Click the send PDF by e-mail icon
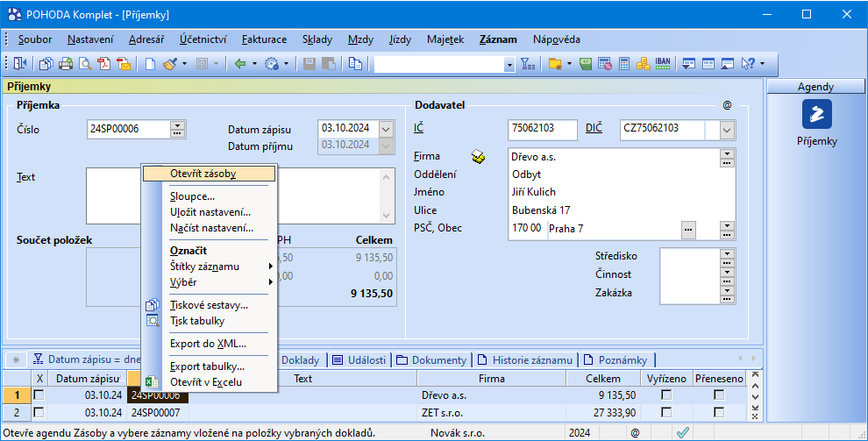 (124, 64)
